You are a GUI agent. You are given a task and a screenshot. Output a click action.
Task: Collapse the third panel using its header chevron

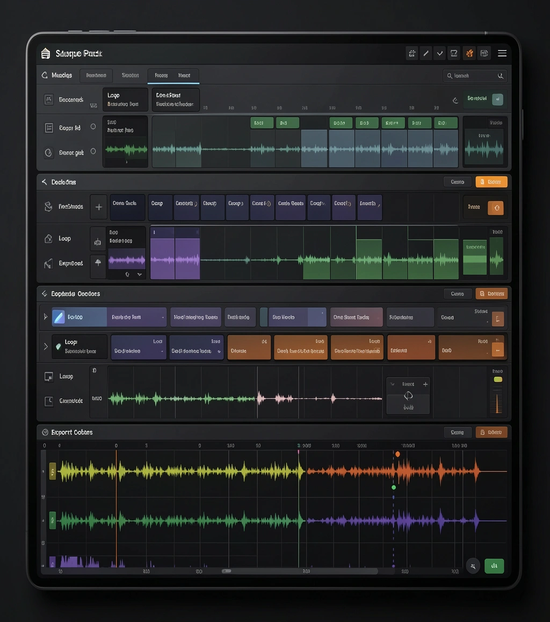click(44, 294)
